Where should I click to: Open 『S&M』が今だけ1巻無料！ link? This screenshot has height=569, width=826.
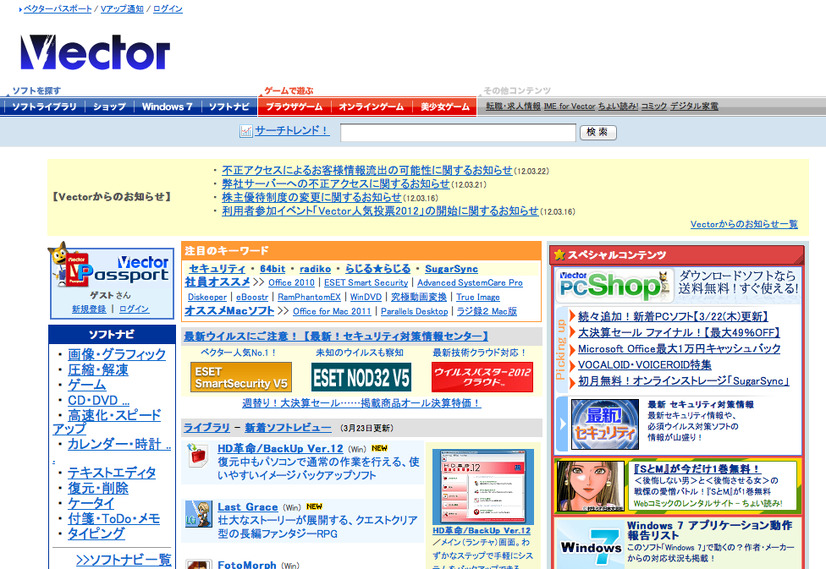(697, 468)
